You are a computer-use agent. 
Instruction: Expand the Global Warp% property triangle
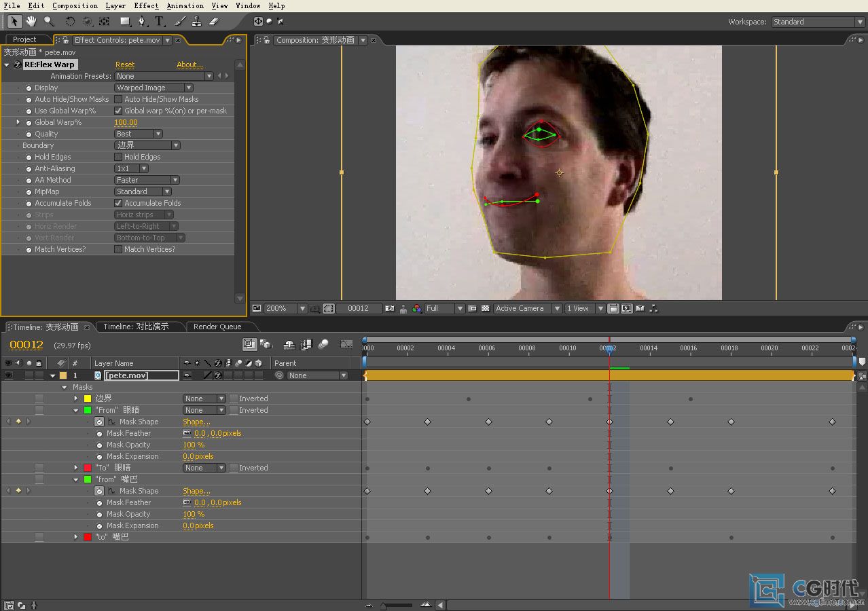coord(18,122)
